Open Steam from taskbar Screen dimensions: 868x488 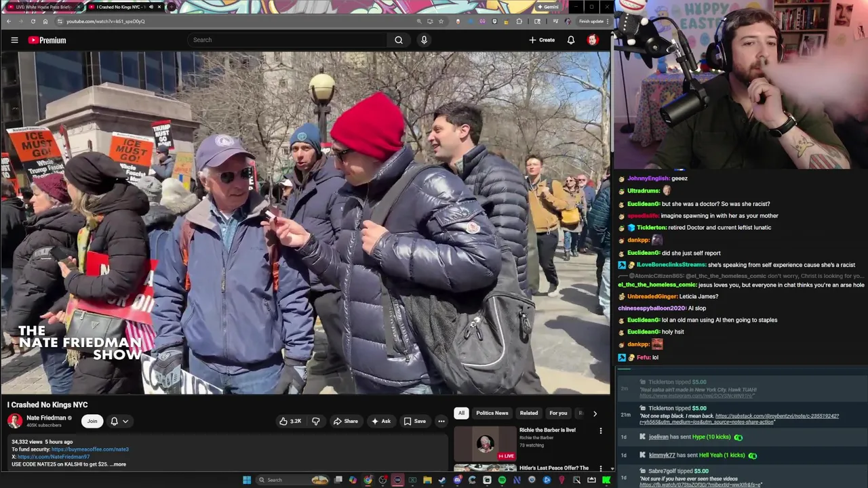coord(442,480)
